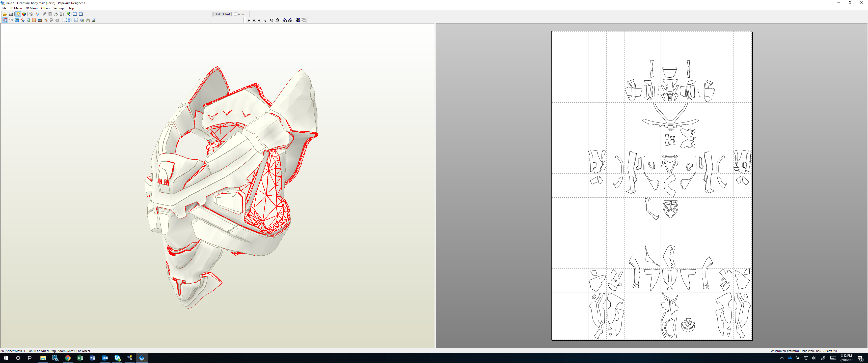Click the floppy with bars export icon
Image resolution: width=868 pixels, height=363 pixels.
click(82, 20)
